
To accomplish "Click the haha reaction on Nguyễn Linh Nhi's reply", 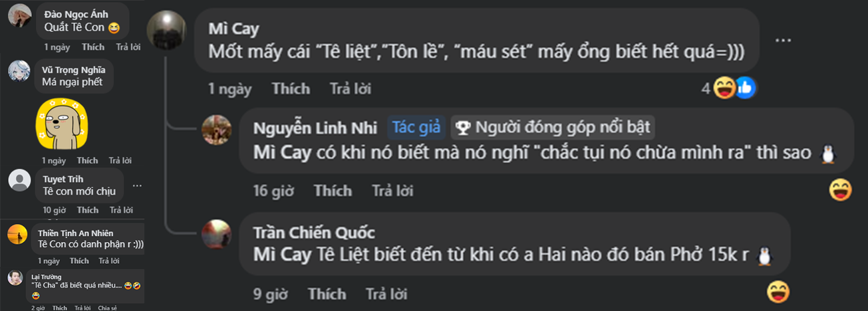I will [x=841, y=190].
